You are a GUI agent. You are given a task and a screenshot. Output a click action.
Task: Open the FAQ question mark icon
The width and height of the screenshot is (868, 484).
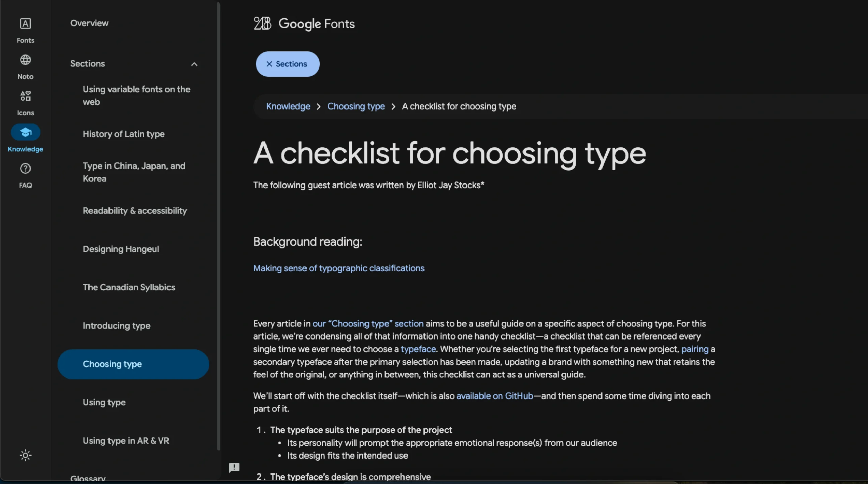[x=25, y=169]
